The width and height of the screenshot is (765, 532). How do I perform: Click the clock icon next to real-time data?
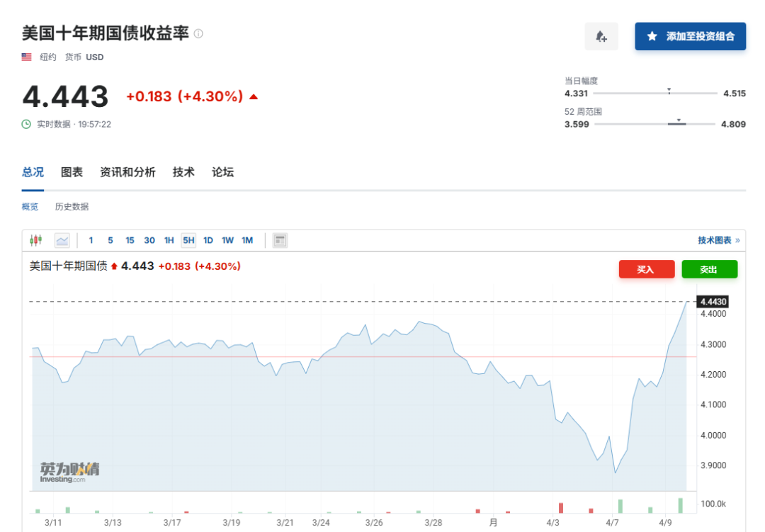26,124
